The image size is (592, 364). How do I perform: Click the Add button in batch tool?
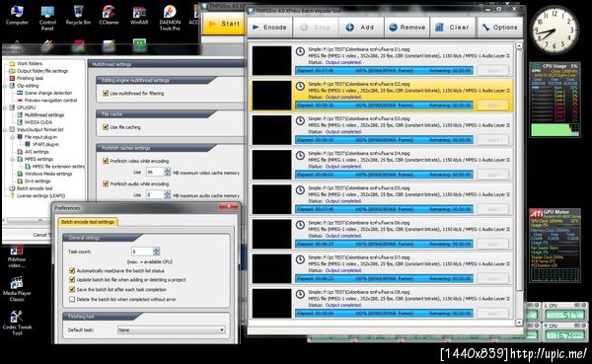(360, 28)
